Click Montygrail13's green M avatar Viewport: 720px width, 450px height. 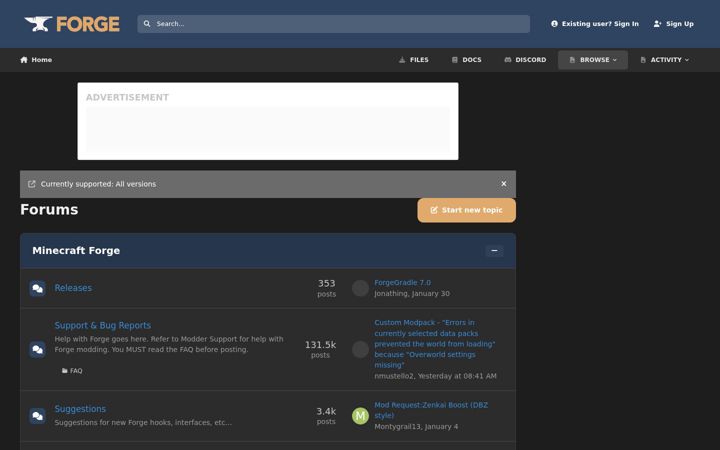[360, 416]
